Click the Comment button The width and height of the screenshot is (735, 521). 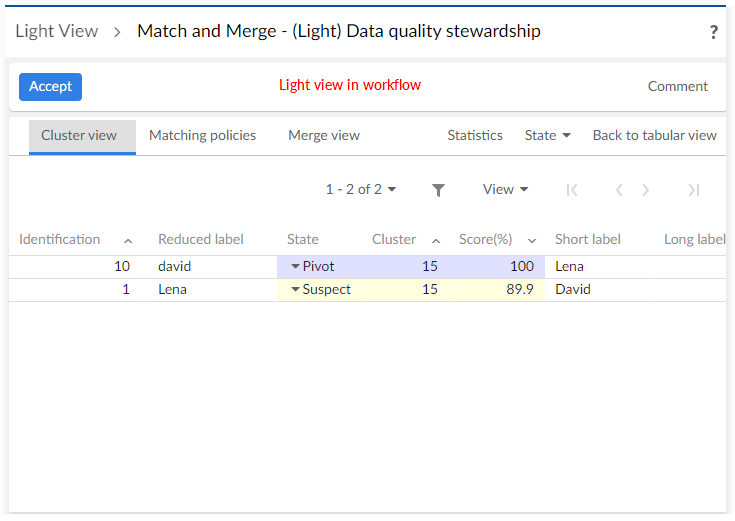coord(677,86)
